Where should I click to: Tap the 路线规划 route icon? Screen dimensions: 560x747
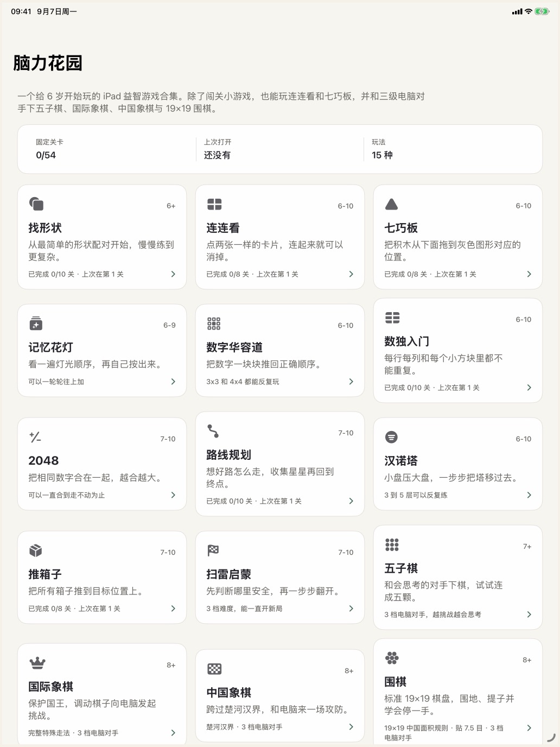click(x=213, y=431)
